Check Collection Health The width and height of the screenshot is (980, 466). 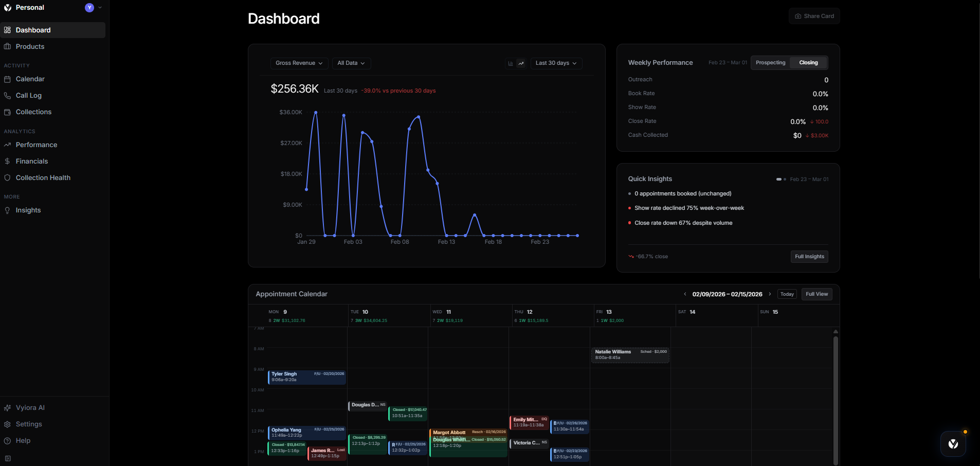(8, 177)
